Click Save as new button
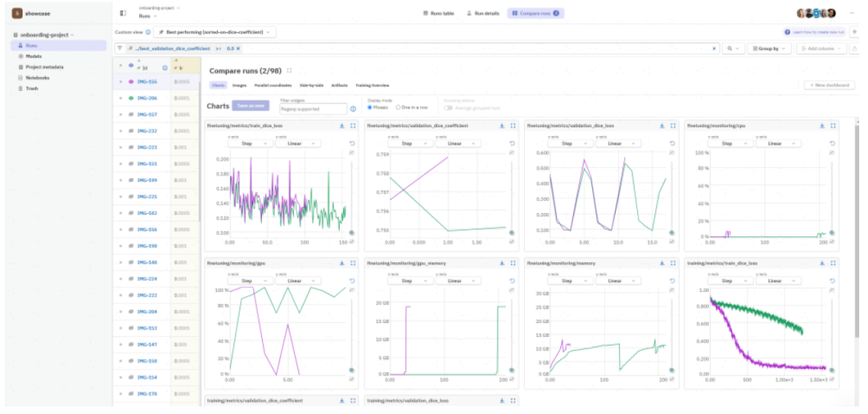This screenshot has width=868, height=414. 251,106
